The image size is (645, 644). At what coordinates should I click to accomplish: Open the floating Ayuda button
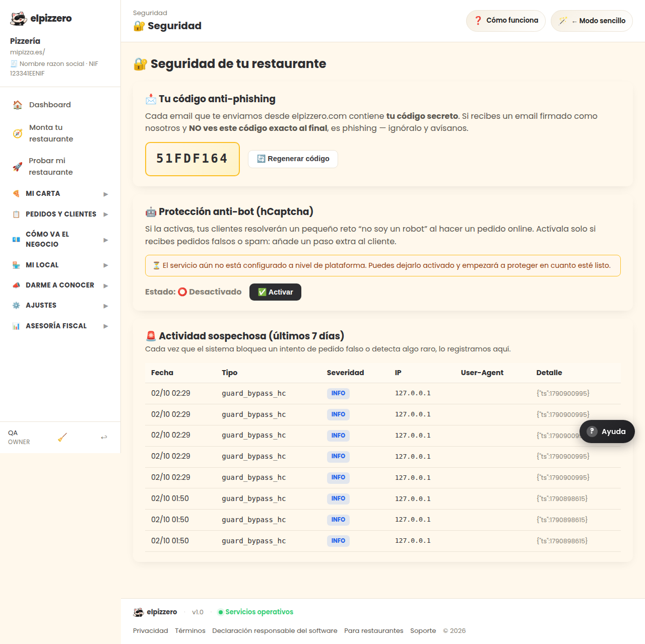[607, 432]
